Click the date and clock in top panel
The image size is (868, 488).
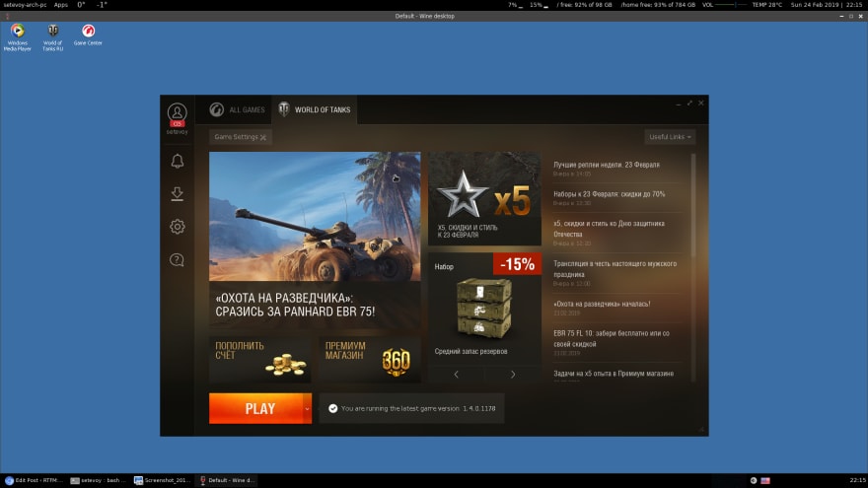click(827, 4)
